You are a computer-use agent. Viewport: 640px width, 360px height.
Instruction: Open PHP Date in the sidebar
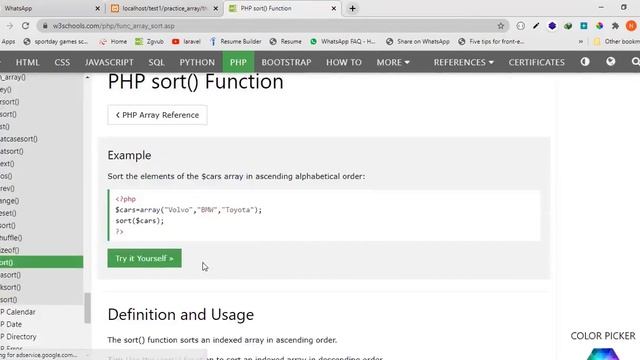click(x=41, y=324)
